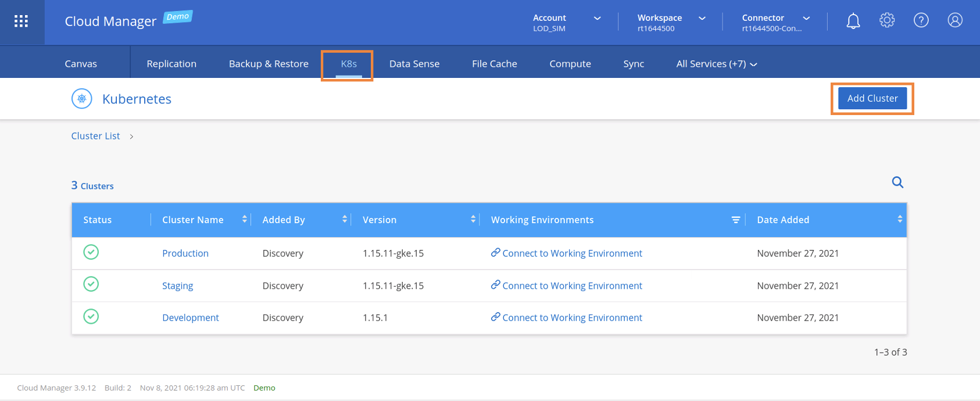Click version 1.15.1 in Development row
980x401 pixels.
(x=375, y=318)
